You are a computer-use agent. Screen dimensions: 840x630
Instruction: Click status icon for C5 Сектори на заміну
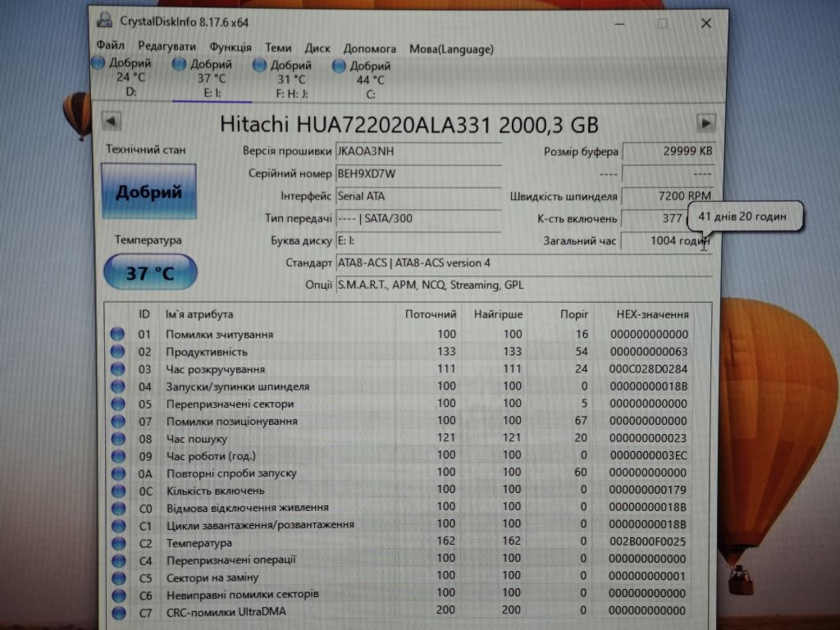pos(119,578)
